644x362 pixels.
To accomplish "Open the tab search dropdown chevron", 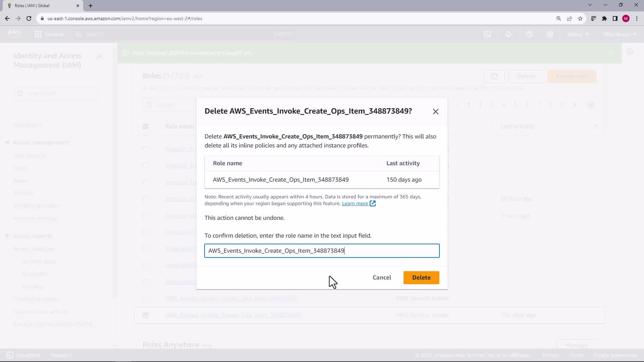I will click(590, 5).
